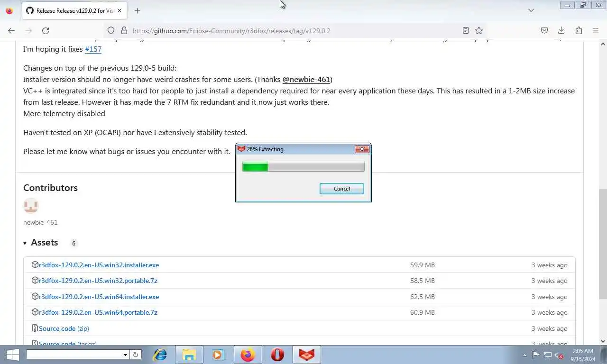Click scrollbar down arrow
Screen dimensions: 607x364
click(603, 341)
